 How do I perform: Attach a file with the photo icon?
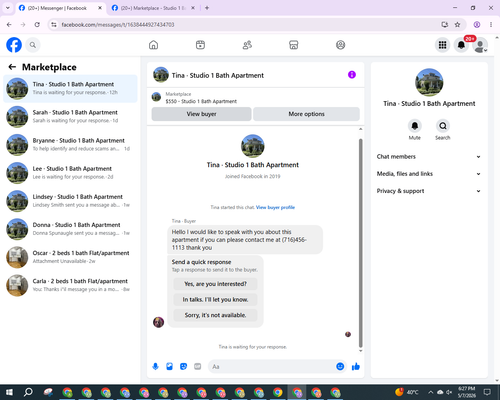point(169,367)
